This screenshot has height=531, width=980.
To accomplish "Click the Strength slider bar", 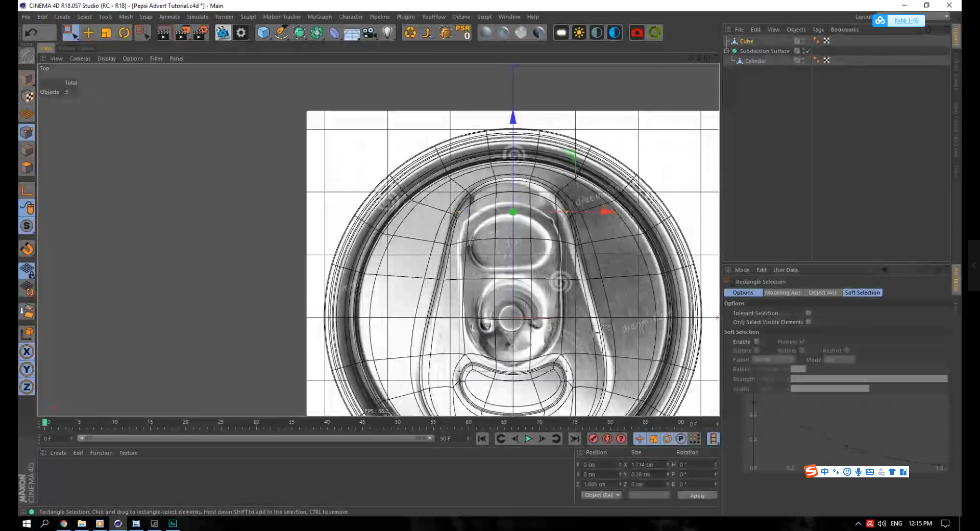I will 869,379.
